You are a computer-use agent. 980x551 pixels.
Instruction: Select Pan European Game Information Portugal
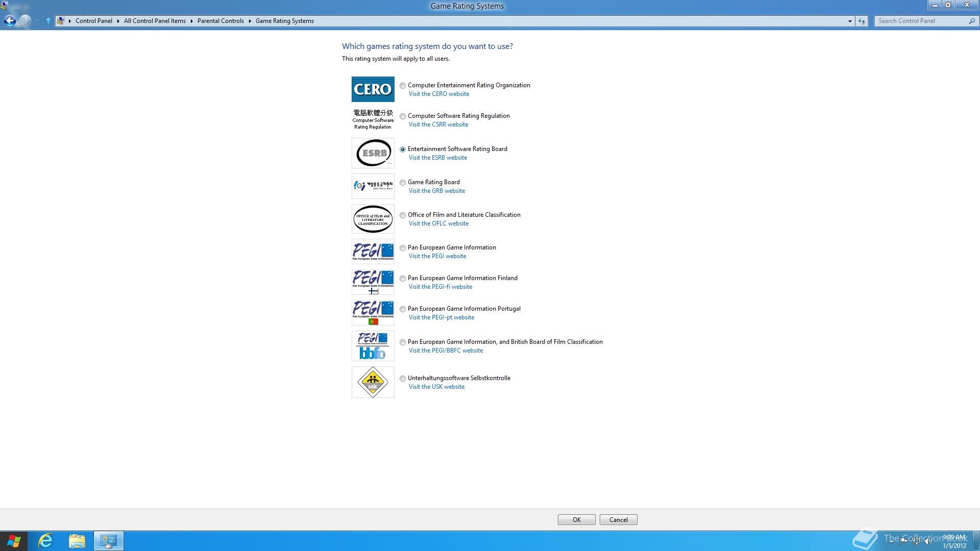(x=403, y=309)
